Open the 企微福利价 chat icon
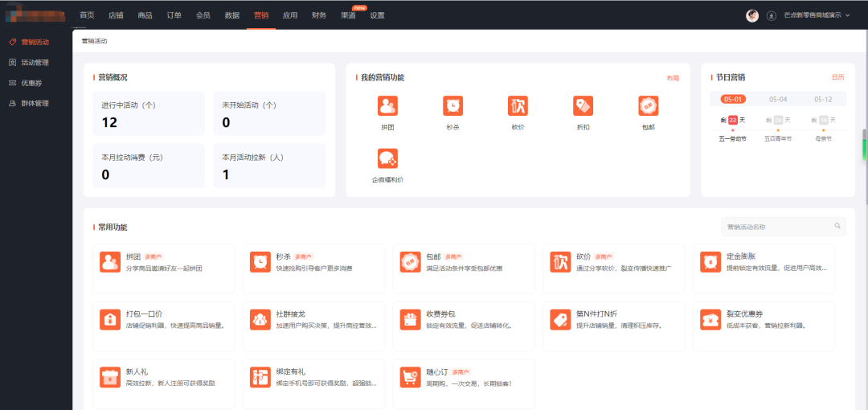 pyautogui.click(x=387, y=158)
